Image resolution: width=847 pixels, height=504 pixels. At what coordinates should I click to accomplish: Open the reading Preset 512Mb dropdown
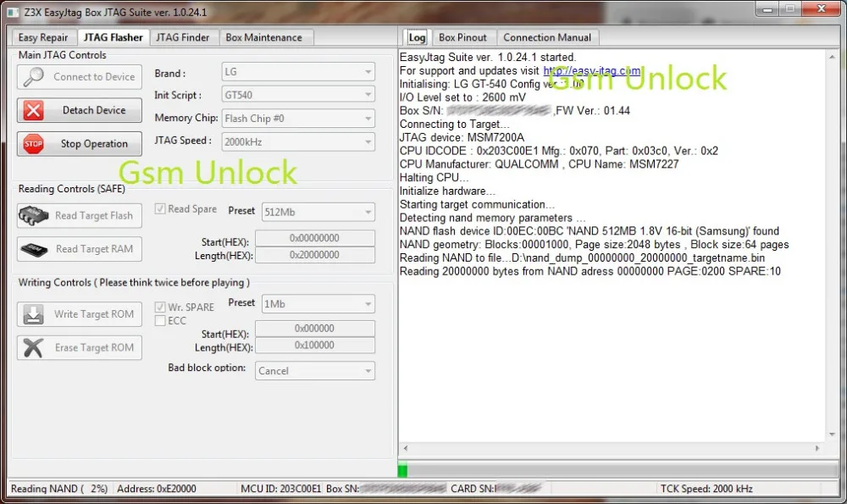coord(318,213)
